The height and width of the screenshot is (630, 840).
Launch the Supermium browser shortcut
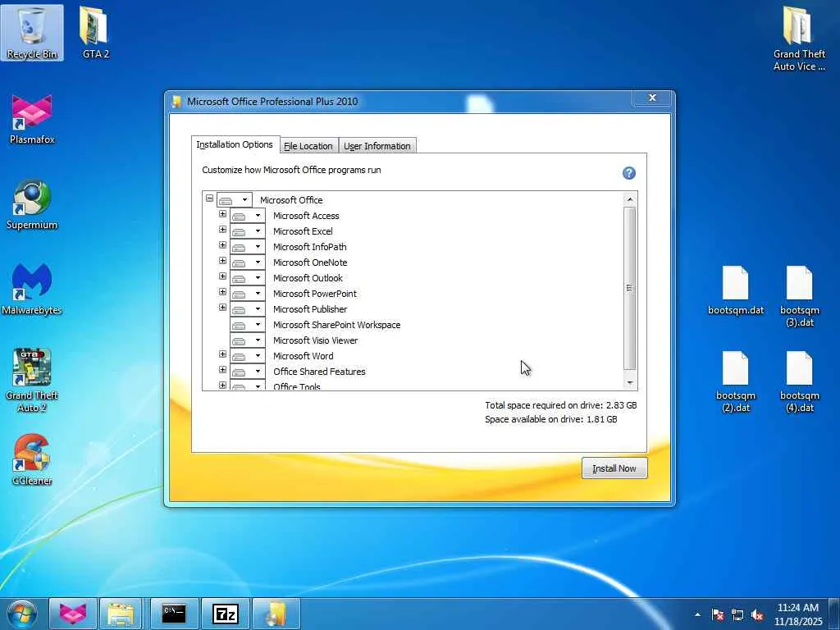point(32,204)
